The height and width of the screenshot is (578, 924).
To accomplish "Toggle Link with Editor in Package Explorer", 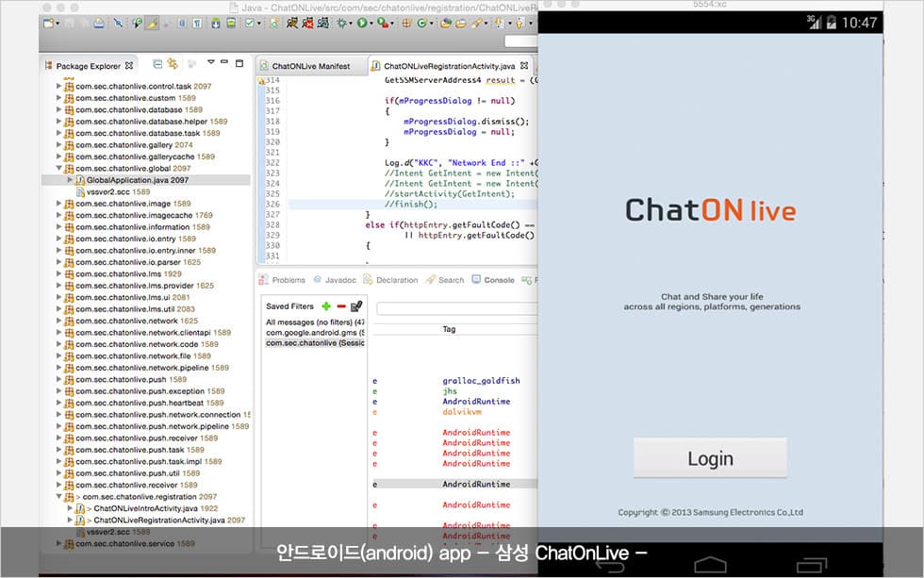I will click(x=173, y=65).
